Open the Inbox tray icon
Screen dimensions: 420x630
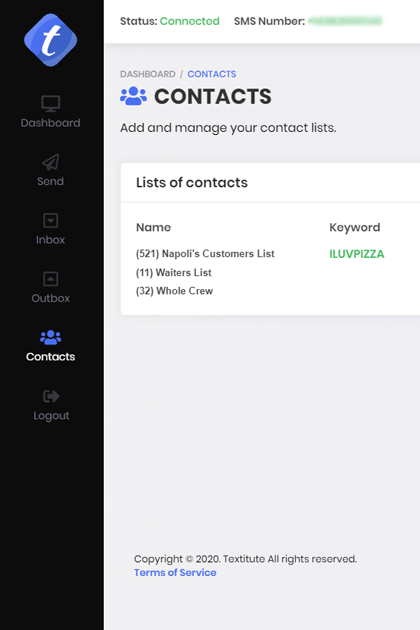pyautogui.click(x=51, y=221)
